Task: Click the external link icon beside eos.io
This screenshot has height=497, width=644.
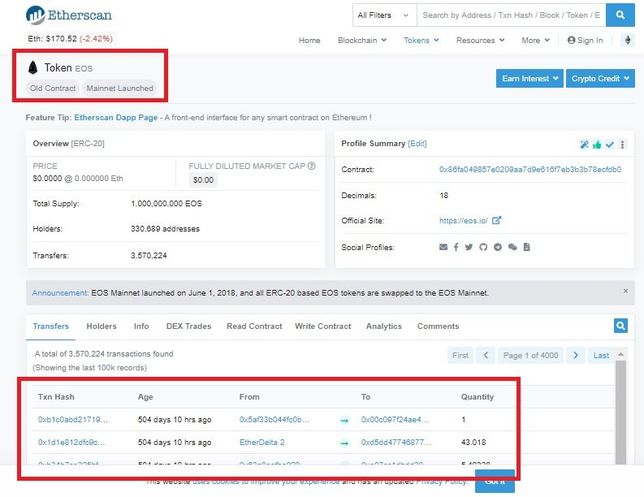Action: point(496,221)
